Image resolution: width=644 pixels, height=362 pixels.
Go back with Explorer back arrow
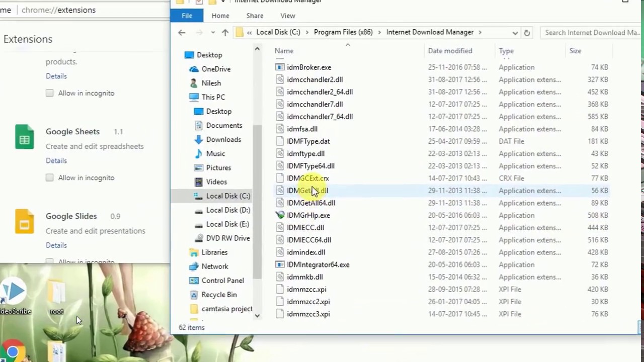tap(182, 32)
